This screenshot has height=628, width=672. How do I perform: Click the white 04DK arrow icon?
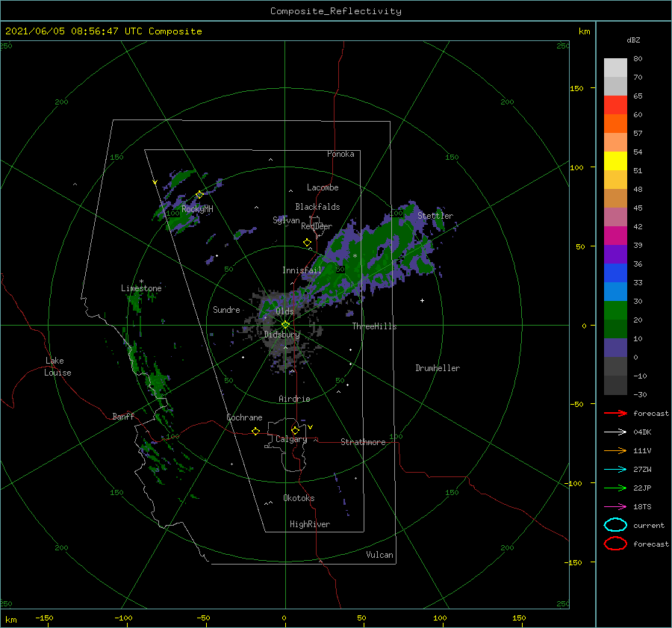615,432
